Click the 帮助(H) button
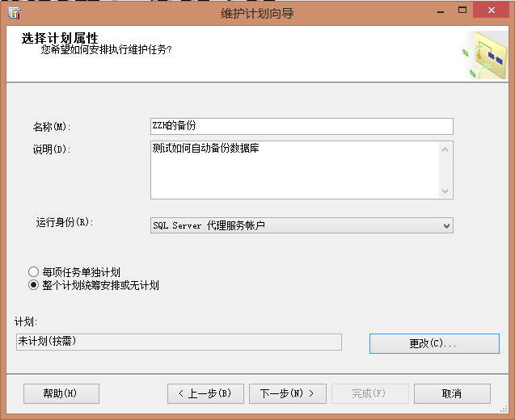The image size is (515, 420). click(x=61, y=393)
